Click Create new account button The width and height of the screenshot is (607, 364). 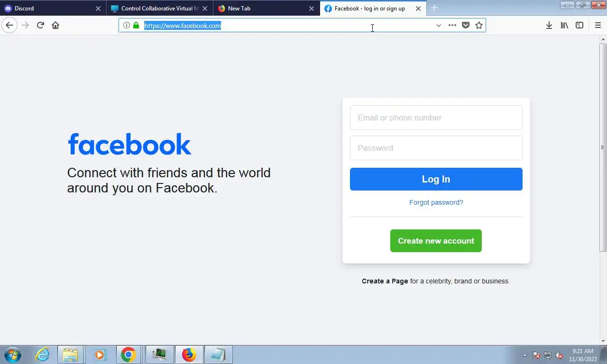pos(436,241)
